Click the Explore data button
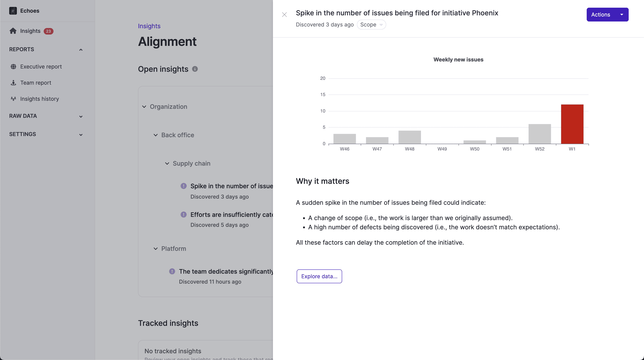644x360 pixels. 319,276
